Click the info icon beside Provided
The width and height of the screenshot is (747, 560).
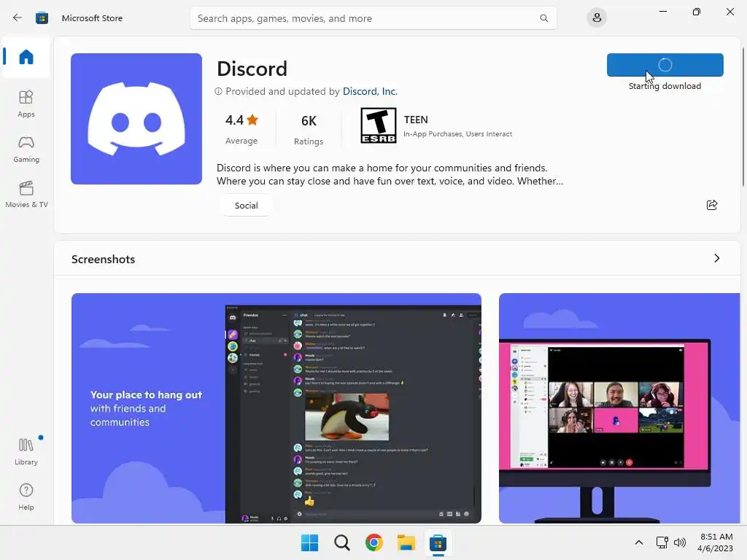tap(218, 91)
